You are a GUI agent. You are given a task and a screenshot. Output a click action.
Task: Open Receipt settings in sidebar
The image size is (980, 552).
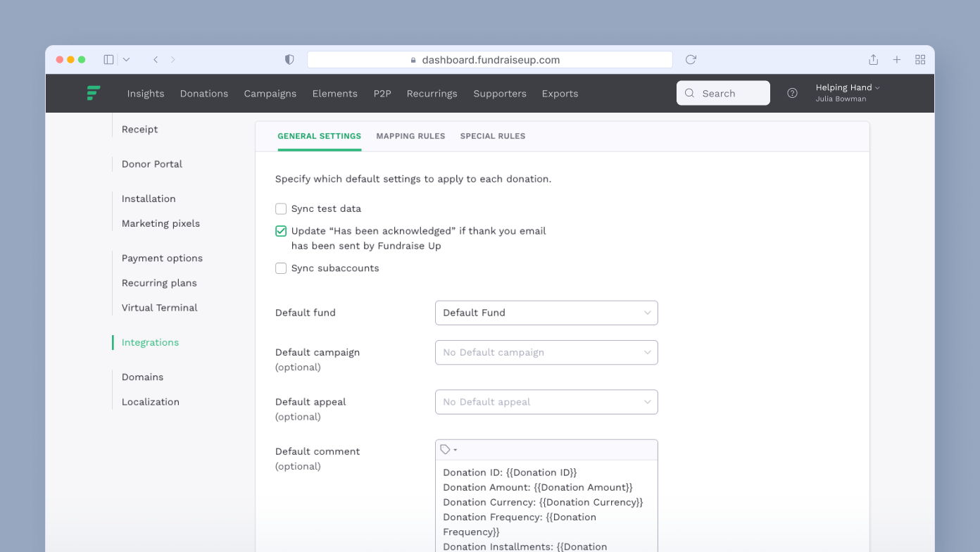(139, 130)
